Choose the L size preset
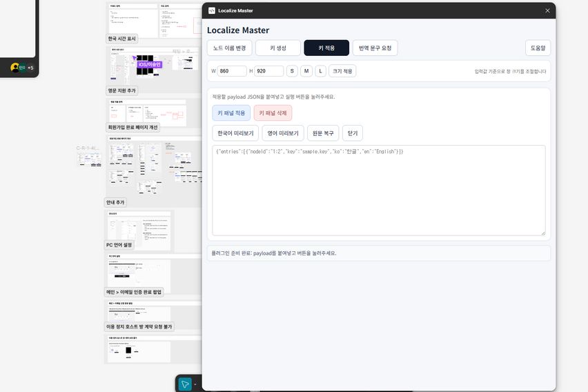This screenshot has height=392, width=588. 321,71
